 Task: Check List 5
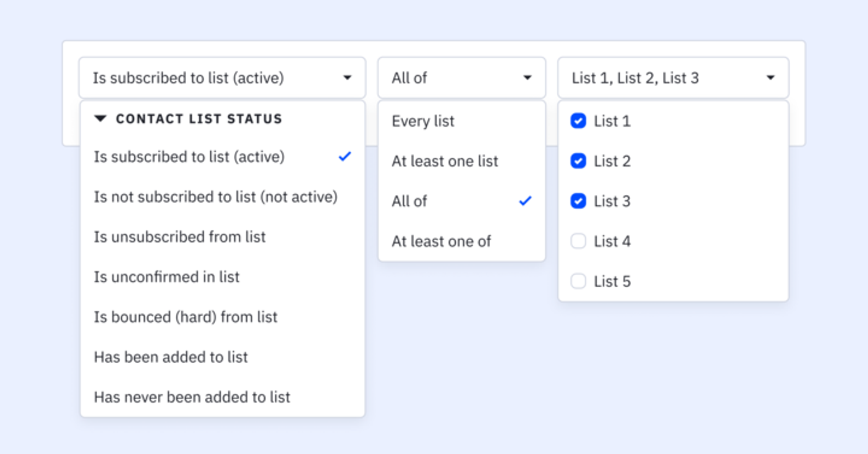[578, 281]
